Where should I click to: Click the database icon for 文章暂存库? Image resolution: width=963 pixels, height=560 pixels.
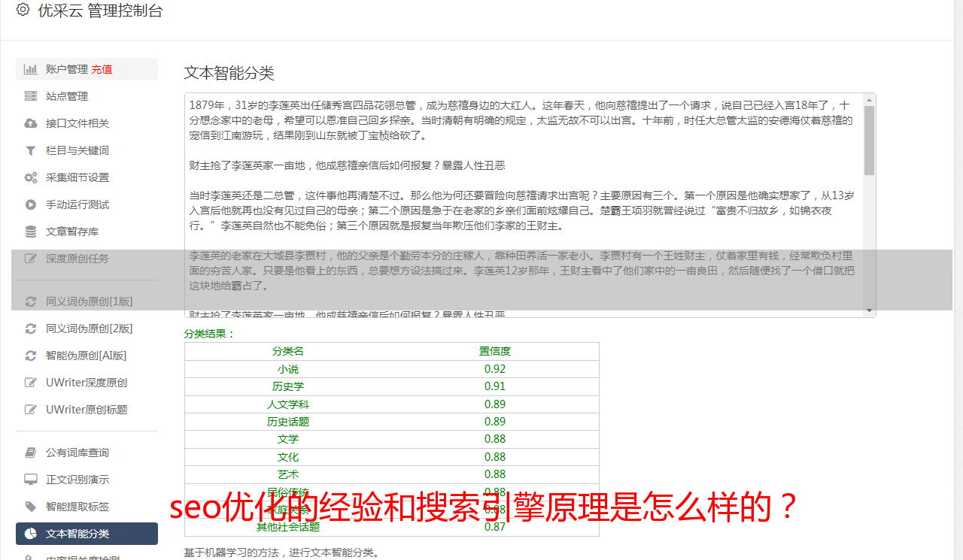pos(31,232)
